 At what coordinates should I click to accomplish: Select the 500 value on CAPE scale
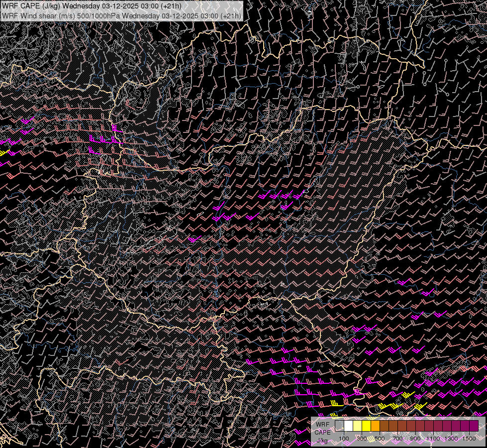(x=380, y=439)
